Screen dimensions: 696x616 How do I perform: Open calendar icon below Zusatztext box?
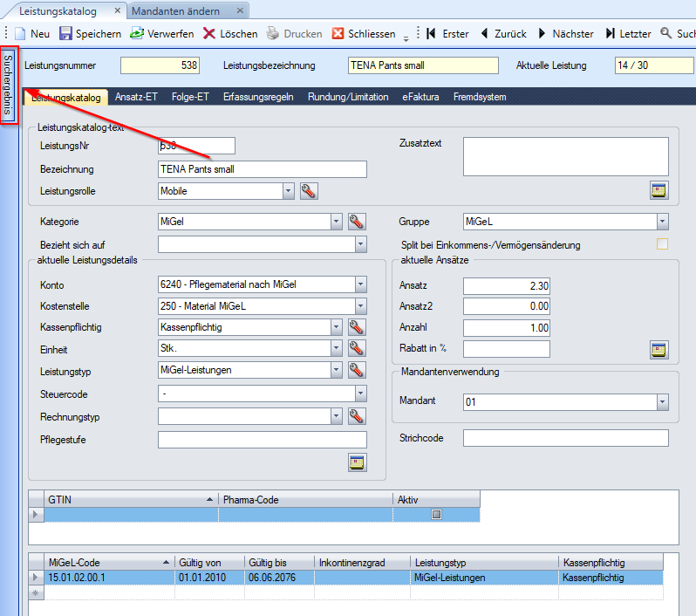pos(659,190)
